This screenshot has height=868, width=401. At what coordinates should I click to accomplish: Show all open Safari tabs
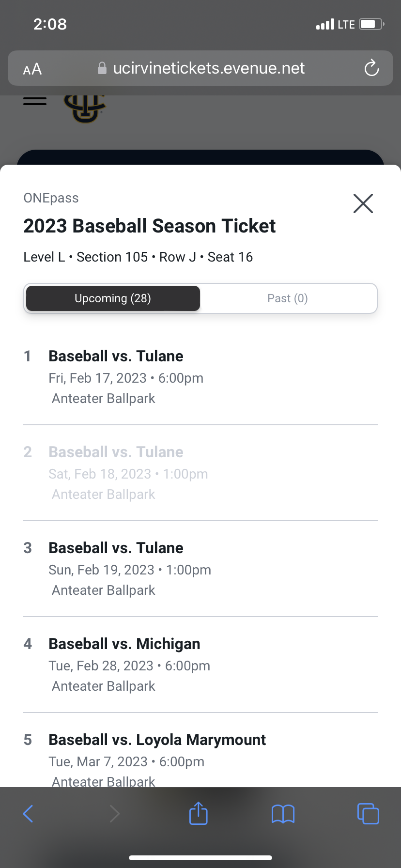(x=368, y=814)
